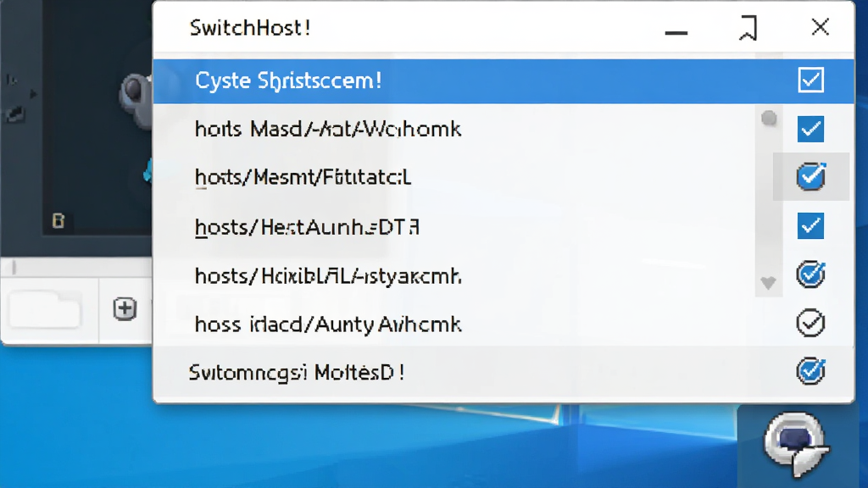Click the small 'B' icon in the dark panel
Image resolution: width=868 pixels, height=488 pixels.
[x=58, y=220]
